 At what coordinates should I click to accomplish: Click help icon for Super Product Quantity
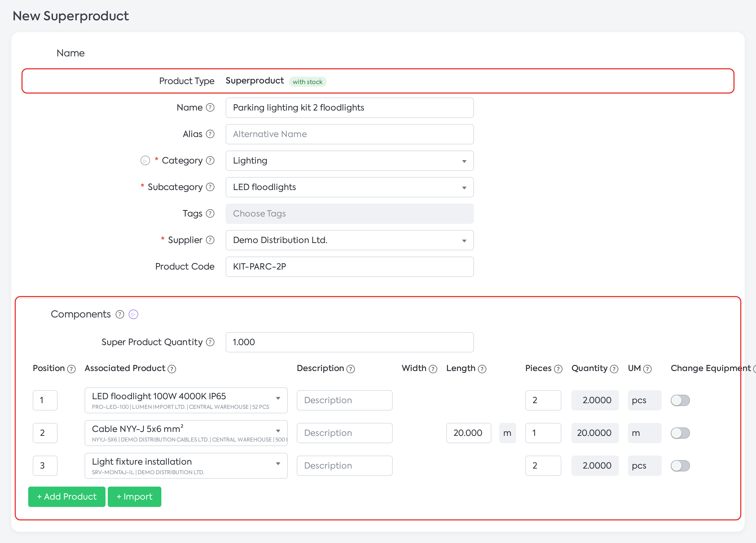pos(210,342)
